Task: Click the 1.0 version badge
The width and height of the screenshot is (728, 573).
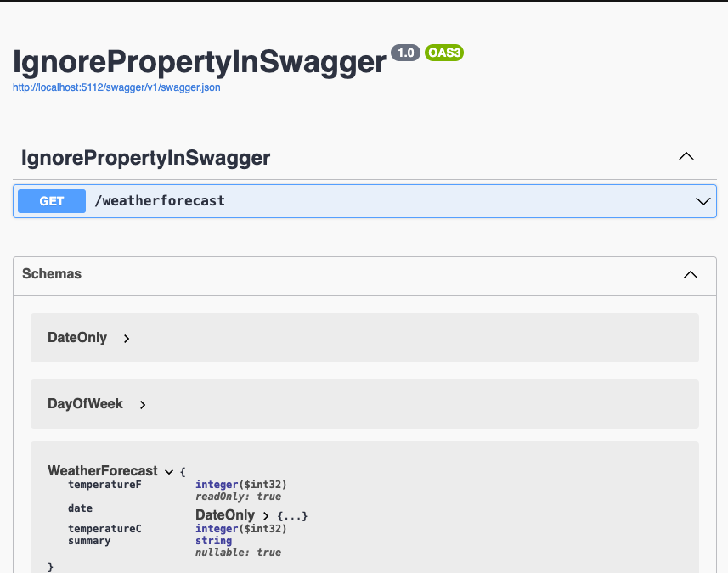Action: 405,53
